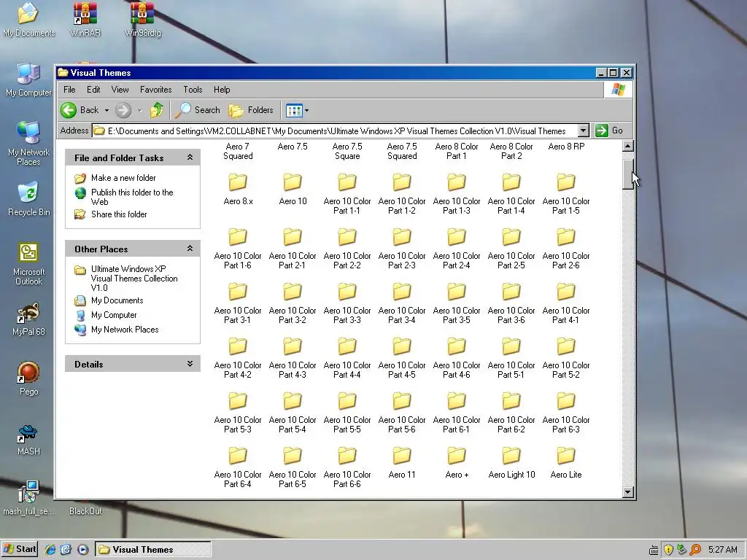Select the Aero + folder
747x560 pixels.
(457, 463)
